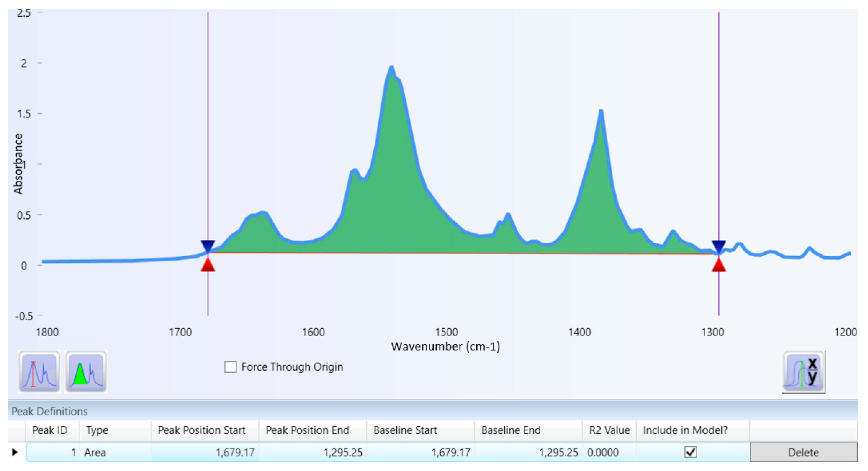The image size is (868, 471).
Task: Click the right red baseline end marker
Action: pyautogui.click(x=718, y=265)
